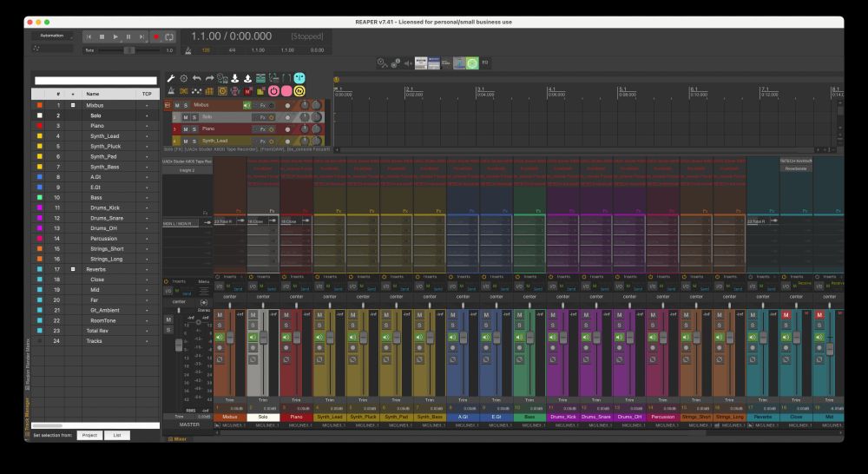
Task: Click the transport Record button
Action: (156, 36)
